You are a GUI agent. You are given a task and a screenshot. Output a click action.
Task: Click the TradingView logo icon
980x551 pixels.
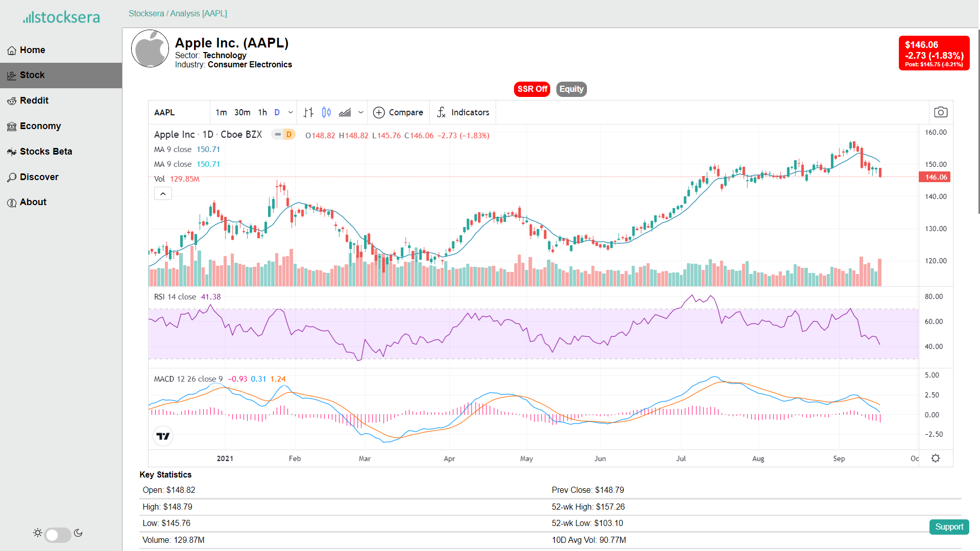(x=163, y=436)
